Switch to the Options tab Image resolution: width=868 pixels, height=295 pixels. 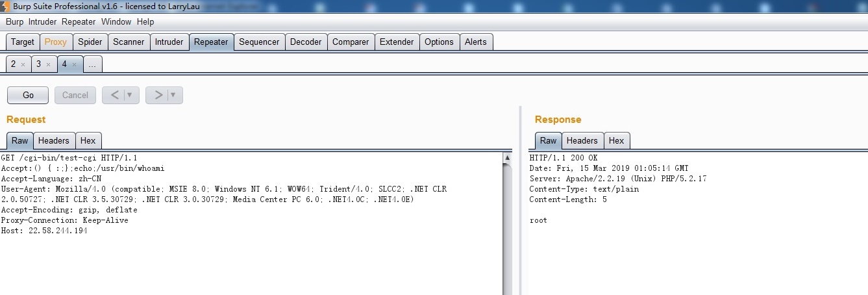point(440,42)
